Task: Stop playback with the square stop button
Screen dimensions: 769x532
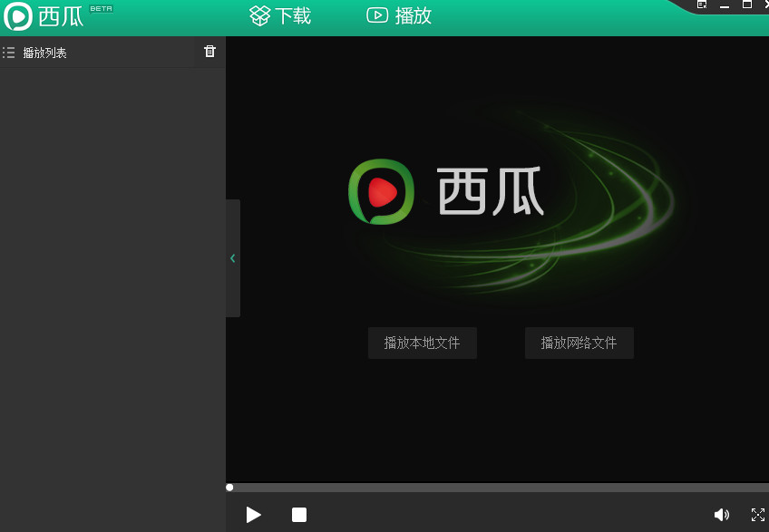Action: pos(299,515)
